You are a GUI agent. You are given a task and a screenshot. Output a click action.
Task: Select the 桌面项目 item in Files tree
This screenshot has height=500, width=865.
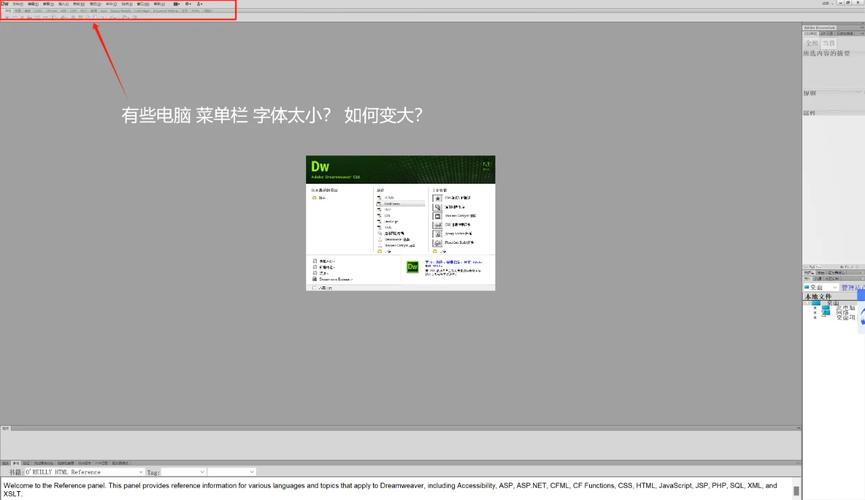(846, 317)
